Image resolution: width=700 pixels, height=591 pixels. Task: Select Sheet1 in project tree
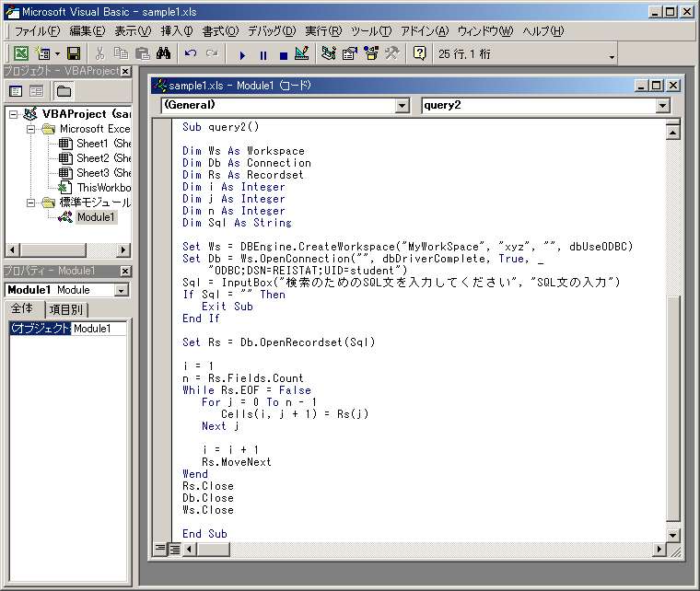coord(95,144)
